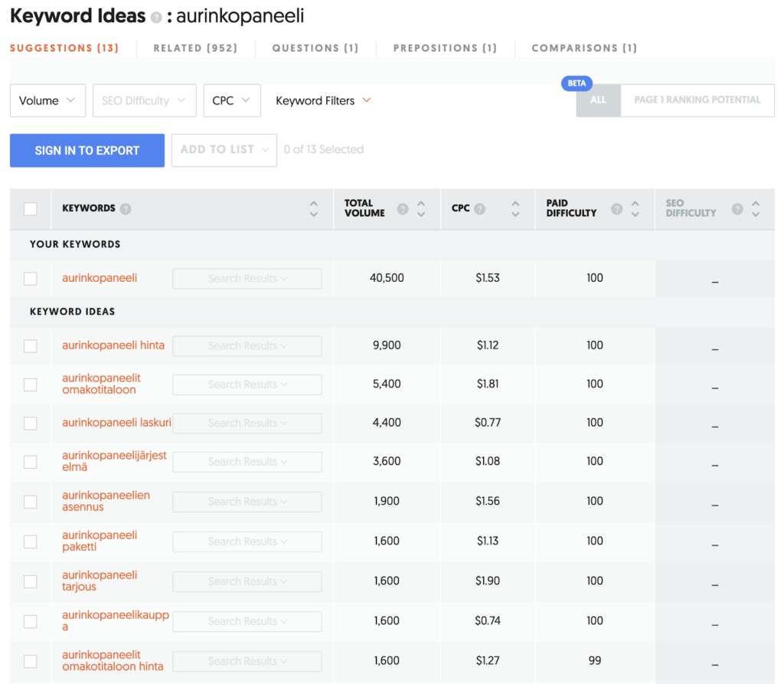
Task: Toggle the select-all checkbox in table header
Action: coord(31,208)
